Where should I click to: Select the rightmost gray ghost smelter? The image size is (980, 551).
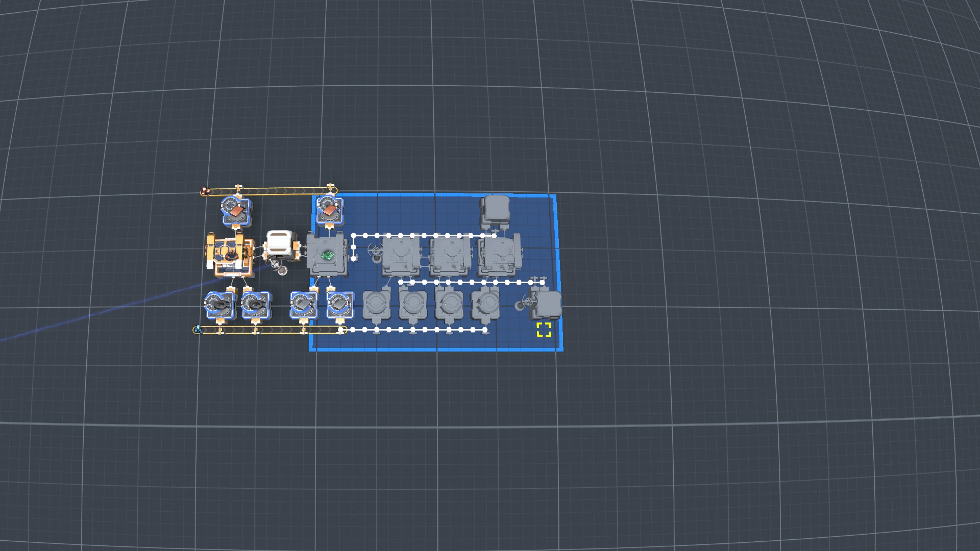(x=485, y=304)
